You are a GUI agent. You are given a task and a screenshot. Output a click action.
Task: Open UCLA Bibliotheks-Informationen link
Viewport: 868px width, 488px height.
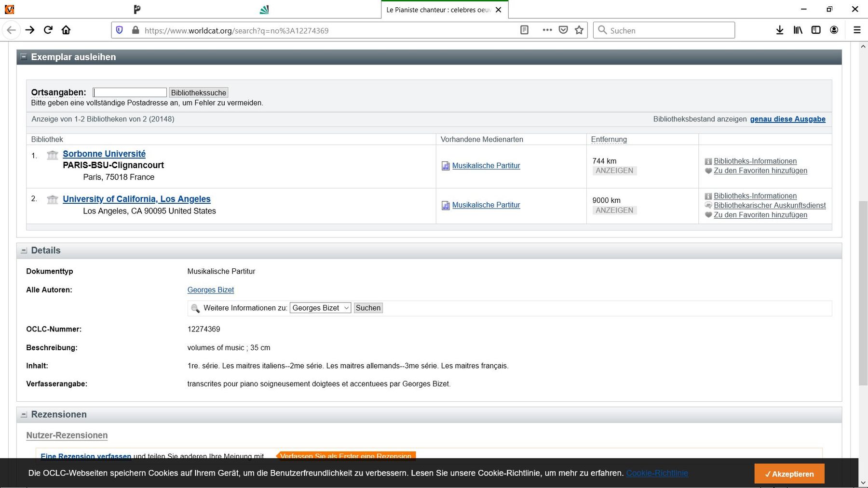pos(755,196)
